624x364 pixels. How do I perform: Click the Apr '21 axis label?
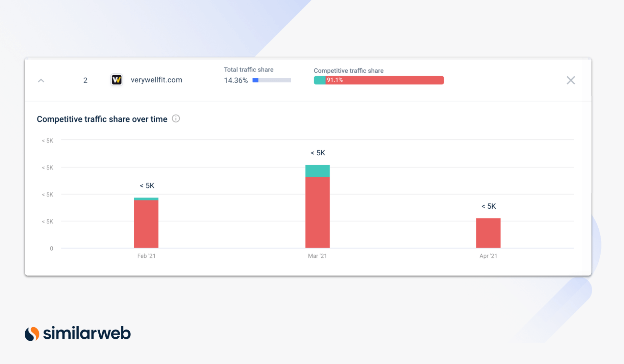pos(488,256)
